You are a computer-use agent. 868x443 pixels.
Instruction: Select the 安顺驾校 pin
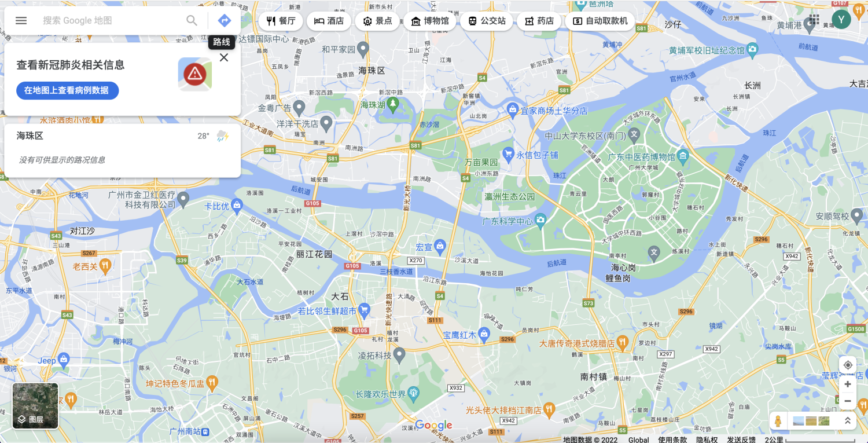pos(858,217)
